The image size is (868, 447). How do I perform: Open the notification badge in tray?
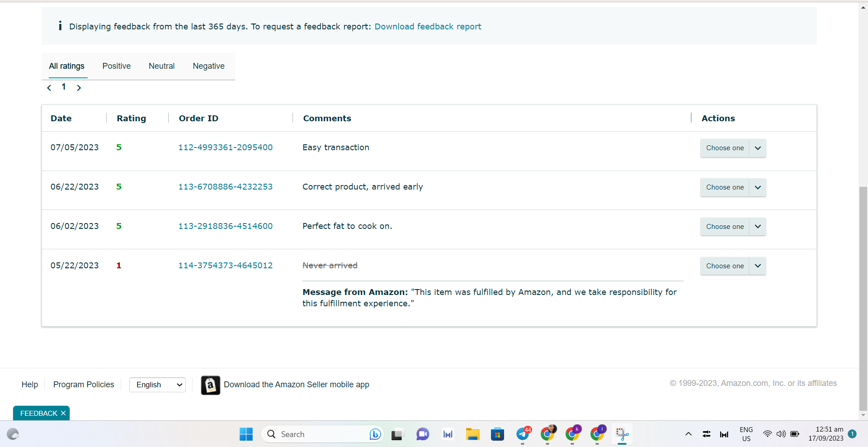[852, 434]
